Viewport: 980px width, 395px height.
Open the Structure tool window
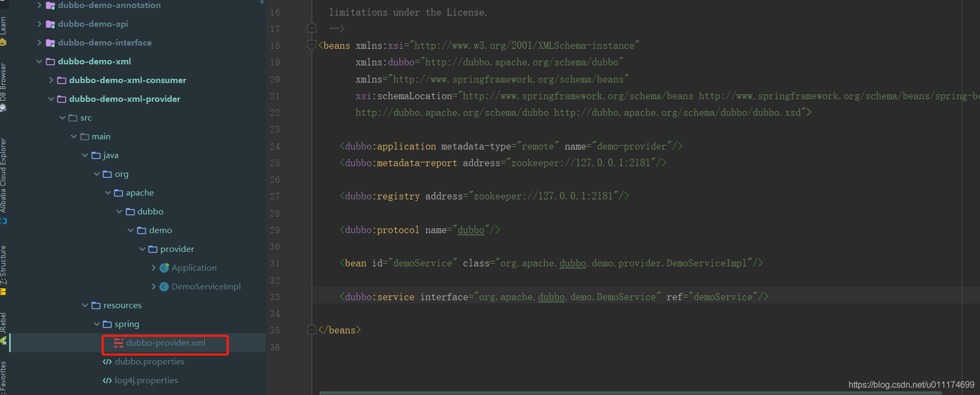pos(3,270)
